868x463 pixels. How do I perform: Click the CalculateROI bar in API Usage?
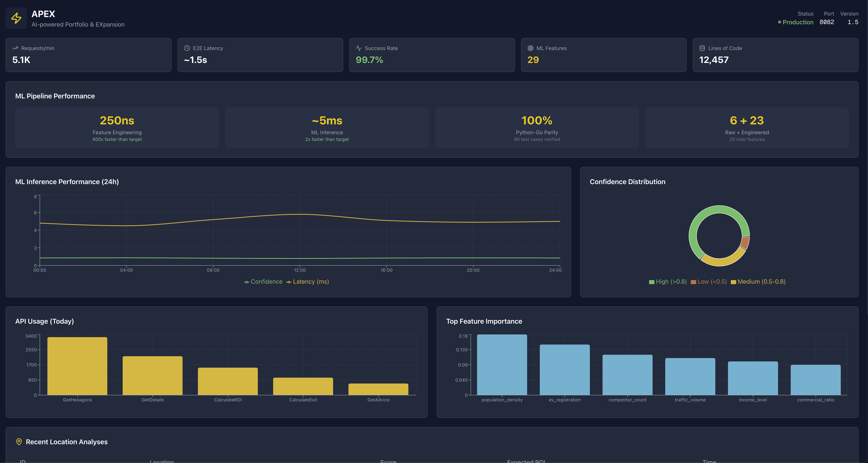coord(228,381)
